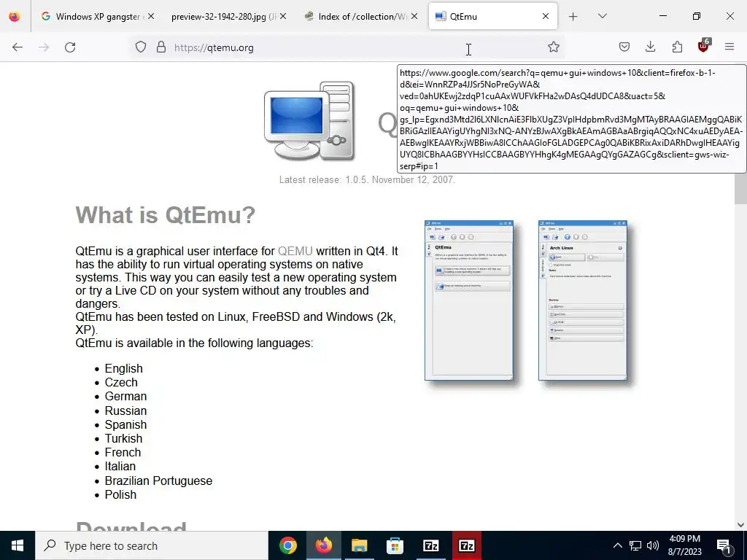747x560 pixels.
Task: View site security padlock info
Action: 161,47
